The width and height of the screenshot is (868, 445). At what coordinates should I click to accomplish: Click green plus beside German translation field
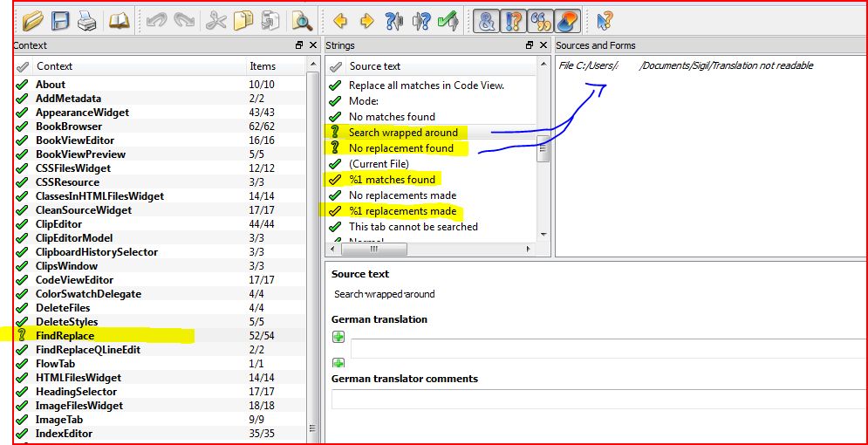(x=338, y=337)
